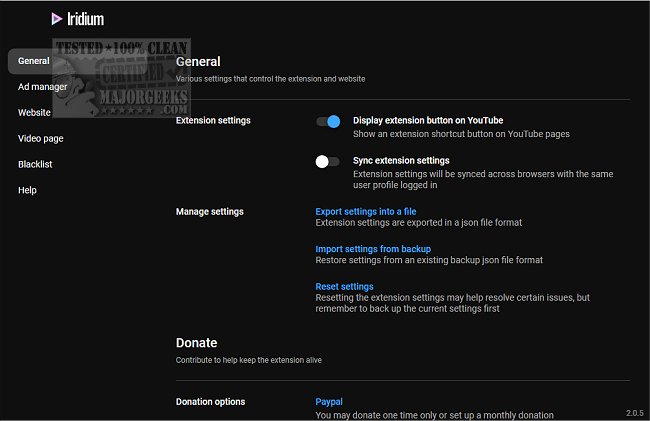The height and width of the screenshot is (421, 650).
Task: Enable Sync extension settings toggle
Action: [327, 162]
